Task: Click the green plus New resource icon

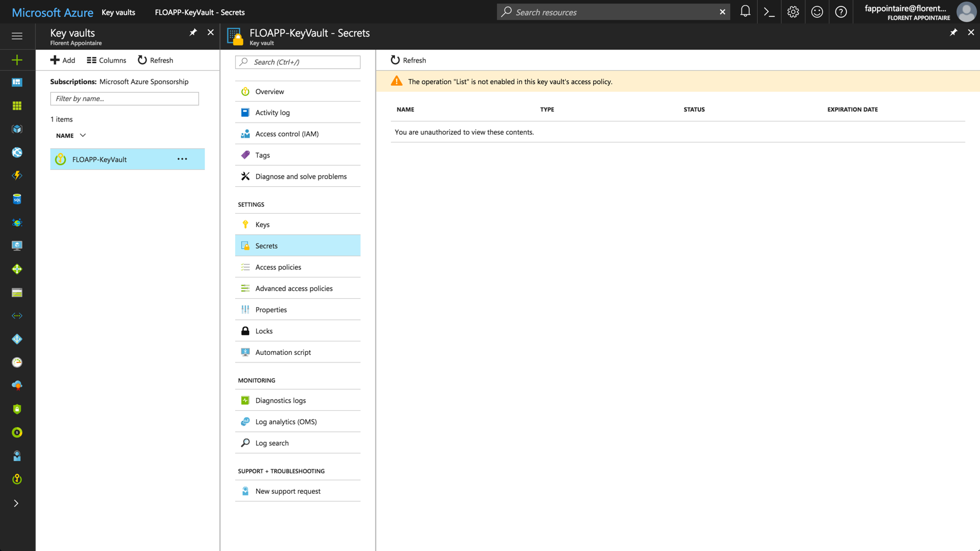Action: coord(17,60)
